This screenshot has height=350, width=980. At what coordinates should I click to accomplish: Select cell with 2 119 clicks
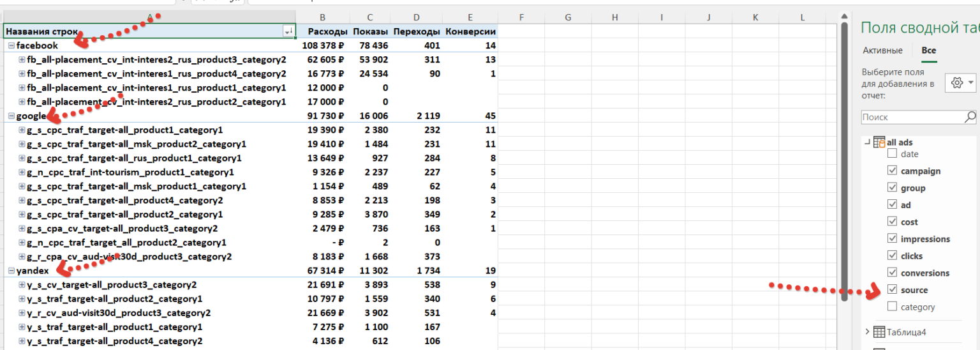tap(416, 116)
